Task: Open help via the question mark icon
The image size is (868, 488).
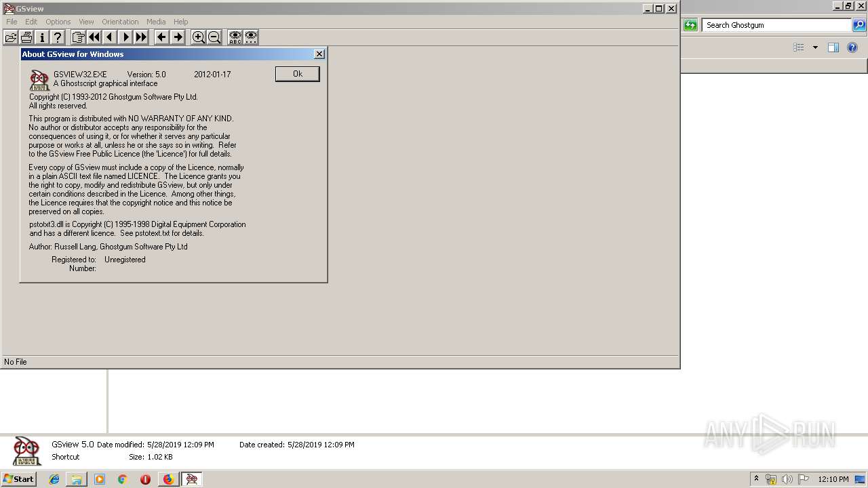Action: (x=58, y=37)
